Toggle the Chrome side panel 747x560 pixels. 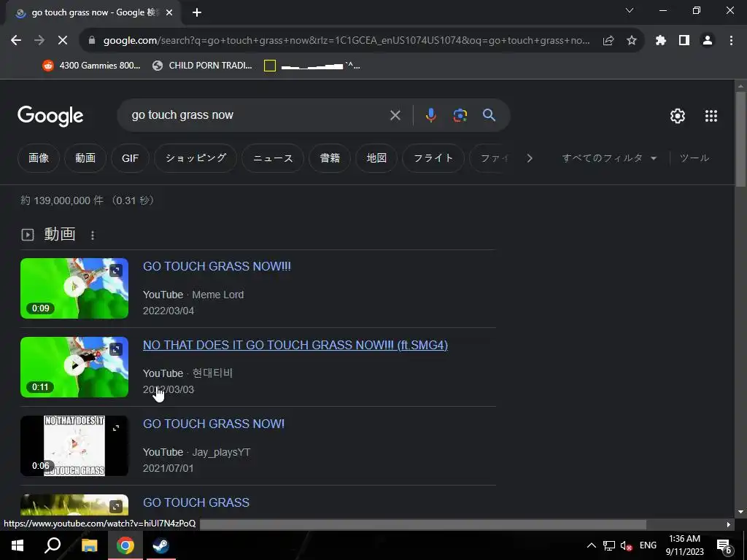684,41
